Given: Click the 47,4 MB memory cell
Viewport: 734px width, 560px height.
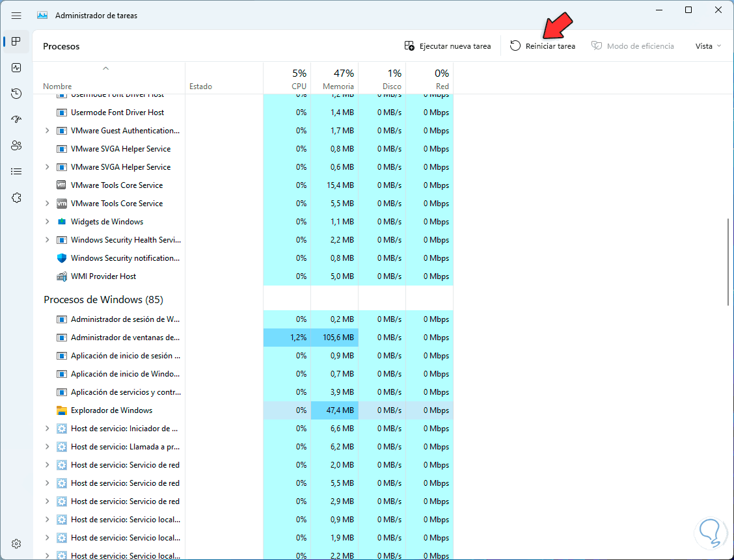Looking at the screenshot, I should click(x=334, y=410).
